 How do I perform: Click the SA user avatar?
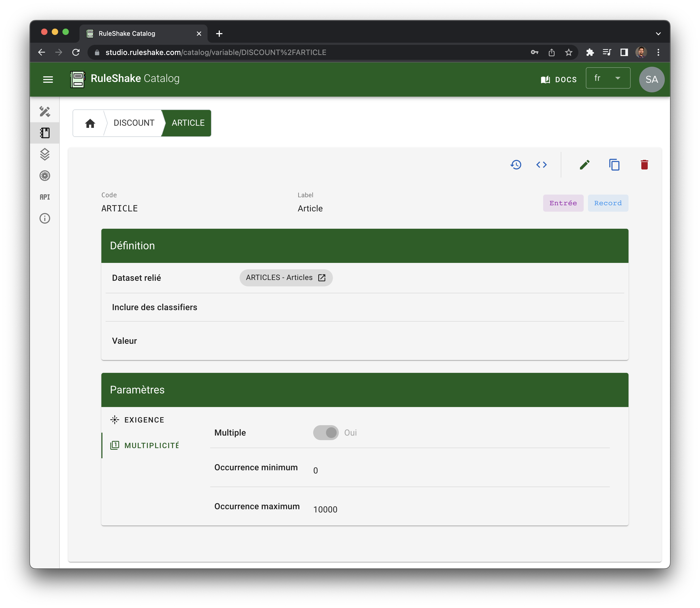point(651,79)
